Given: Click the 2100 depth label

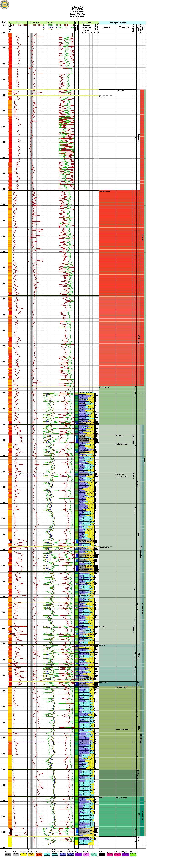Looking at the screenshot, I should tap(3, 189).
